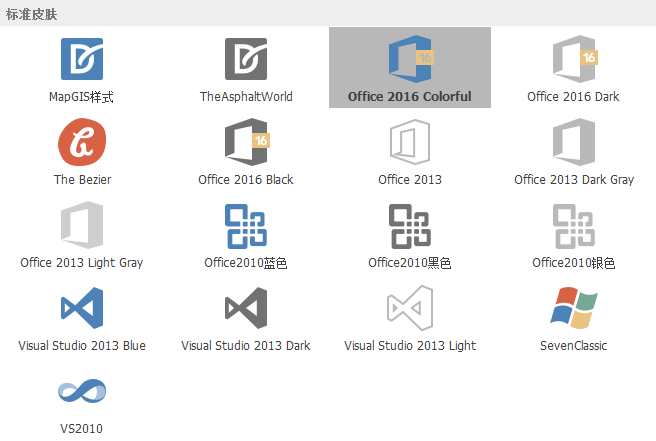Select The Bezier skin icon
This screenshot has width=656, height=441.
81,142
